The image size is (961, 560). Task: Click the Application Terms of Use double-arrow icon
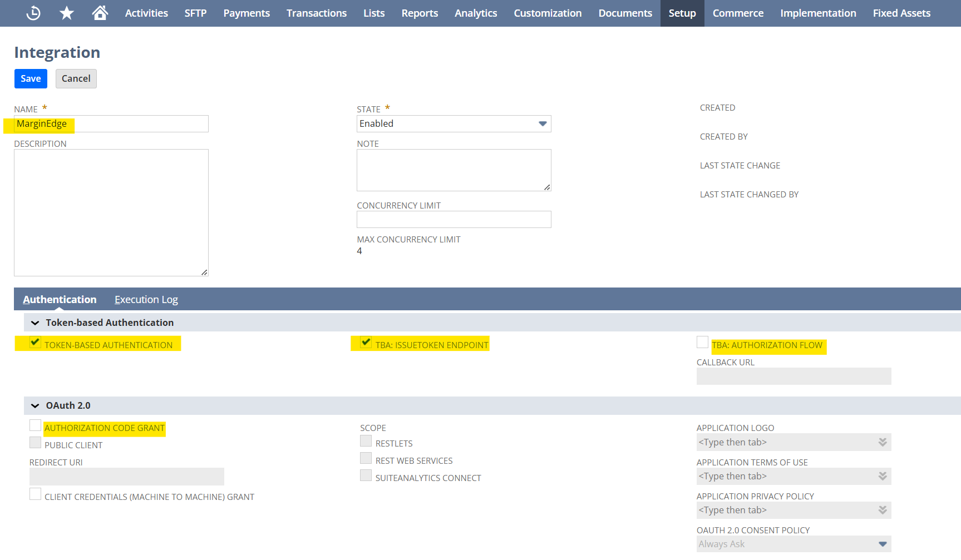tap(883, 476)
